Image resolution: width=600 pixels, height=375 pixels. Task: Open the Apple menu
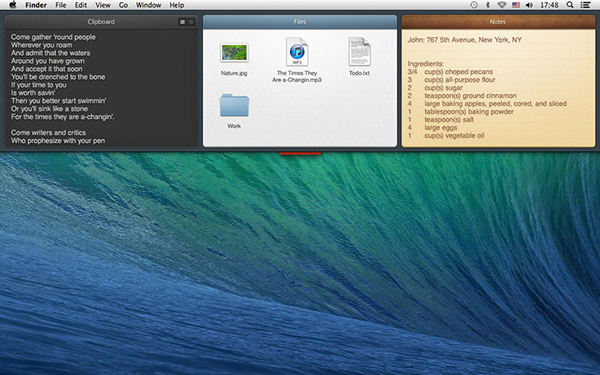(13, 5)
